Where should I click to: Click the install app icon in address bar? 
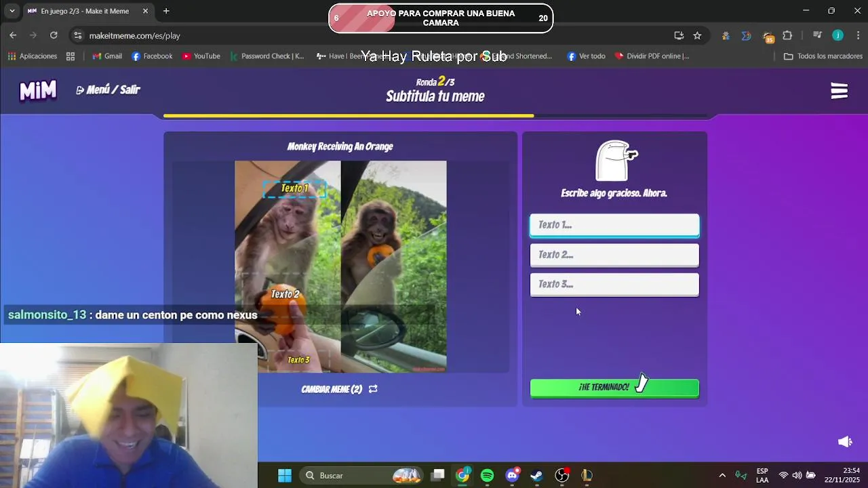679,35
